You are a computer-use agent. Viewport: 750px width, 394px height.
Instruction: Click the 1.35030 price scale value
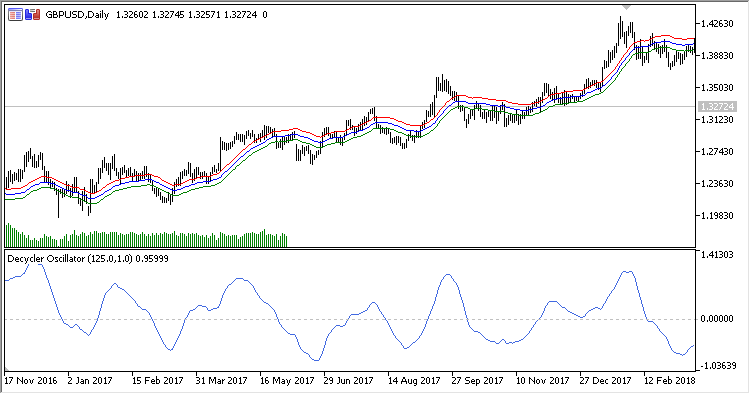point(717,88)
